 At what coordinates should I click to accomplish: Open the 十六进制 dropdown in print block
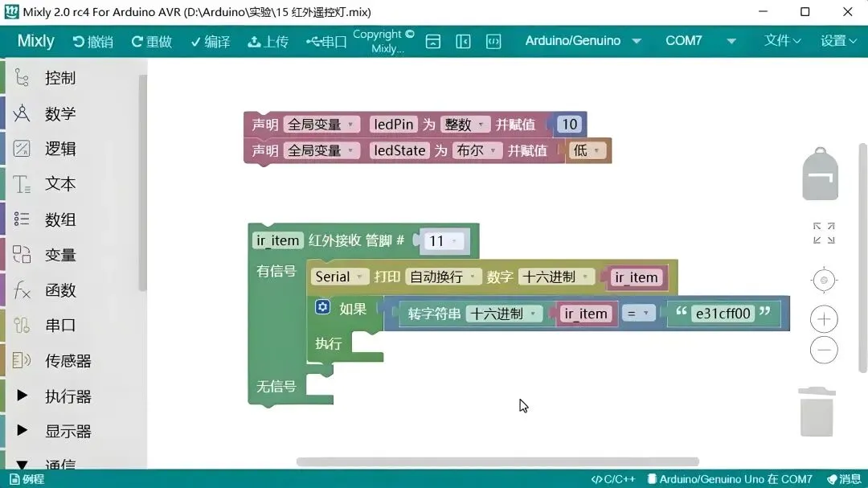pos(556,277)
